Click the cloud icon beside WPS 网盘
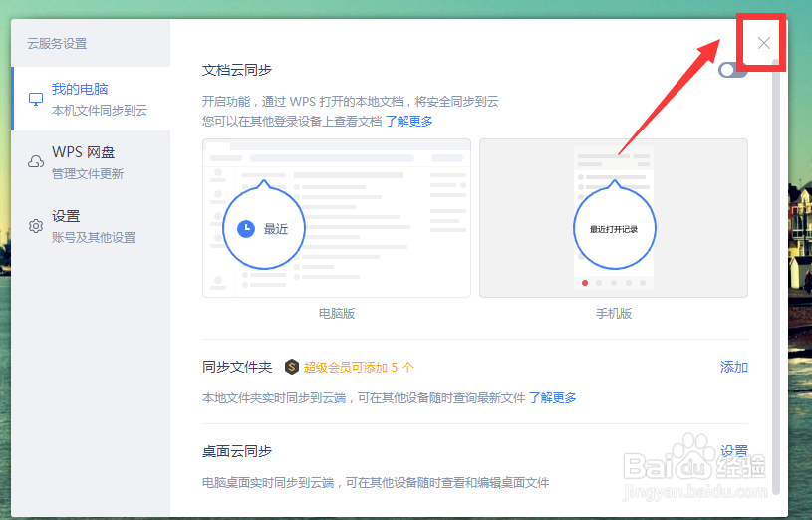This screenshot has width=812, height=520. 36,162
